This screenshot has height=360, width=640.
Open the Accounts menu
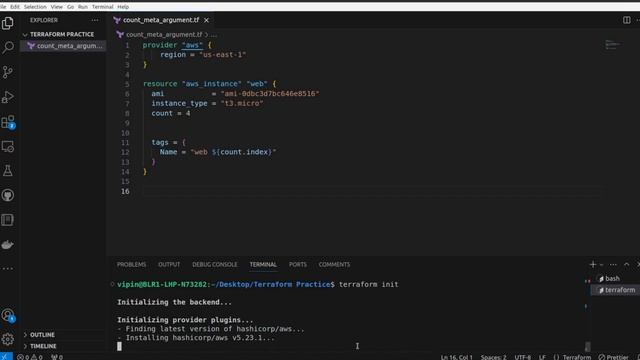[7, 315]
